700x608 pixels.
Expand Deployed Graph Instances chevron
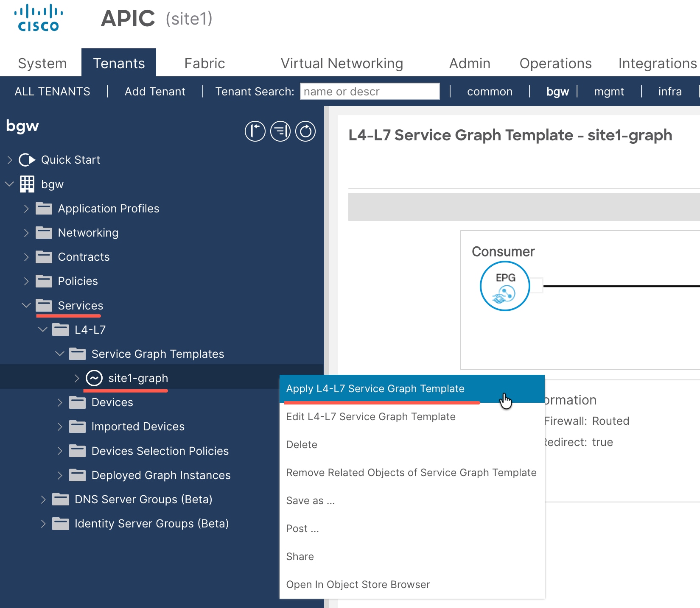coord(60,475)
